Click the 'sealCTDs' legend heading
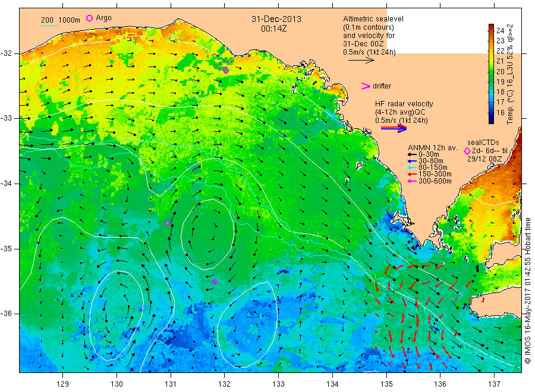This screenshot has height=392, width=535. (483, 143)
